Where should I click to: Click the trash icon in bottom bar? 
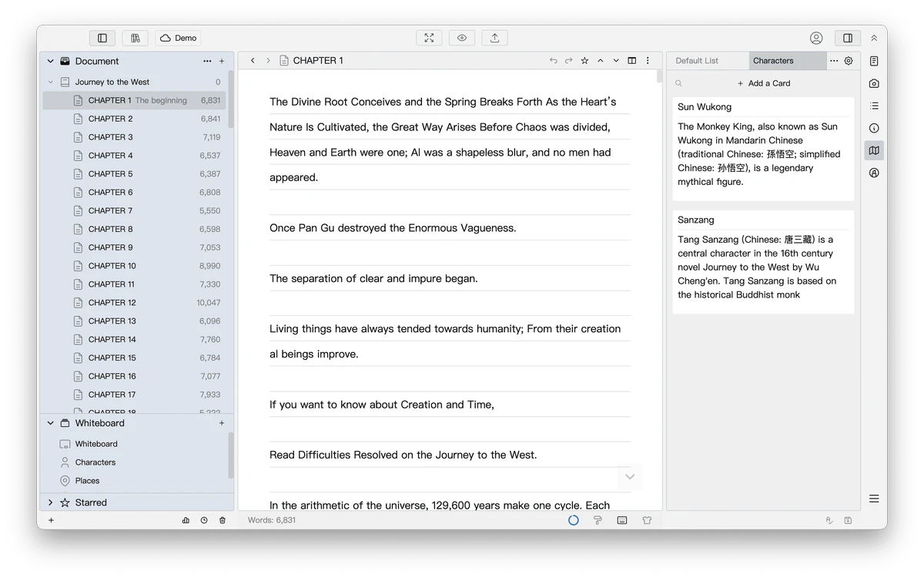[223, 520]
